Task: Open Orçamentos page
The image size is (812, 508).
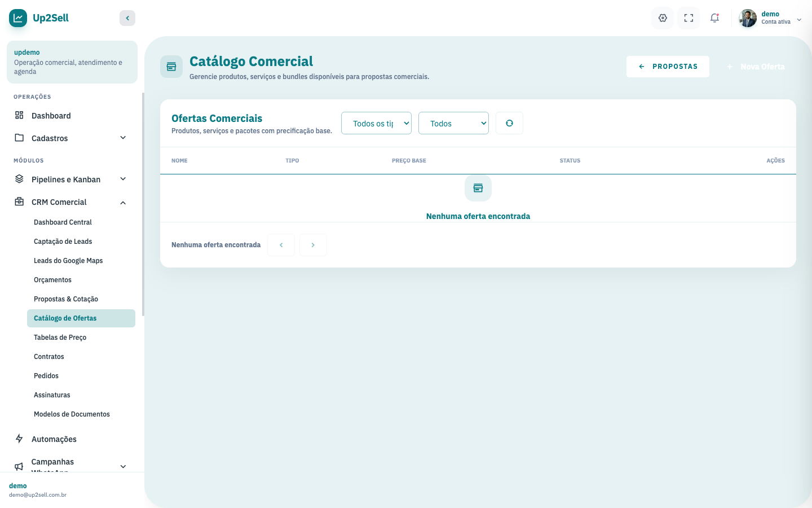Action: pyautogui.click(x=81, y=280)
